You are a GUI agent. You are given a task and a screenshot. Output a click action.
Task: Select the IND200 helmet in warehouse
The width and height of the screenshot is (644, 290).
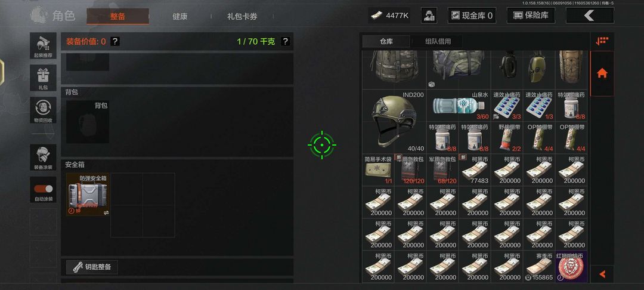pyautogui.click(x=394, y=122)
